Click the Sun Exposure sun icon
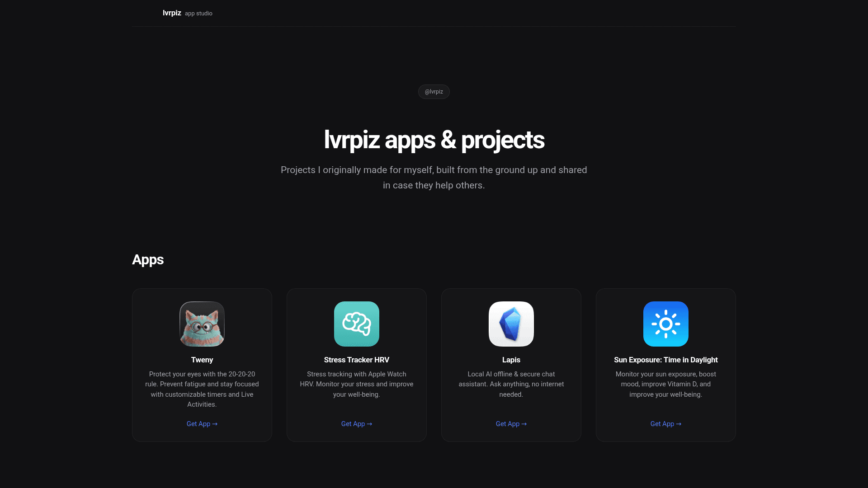The width and height of the screenshot is (868, 488). point(666,324)
